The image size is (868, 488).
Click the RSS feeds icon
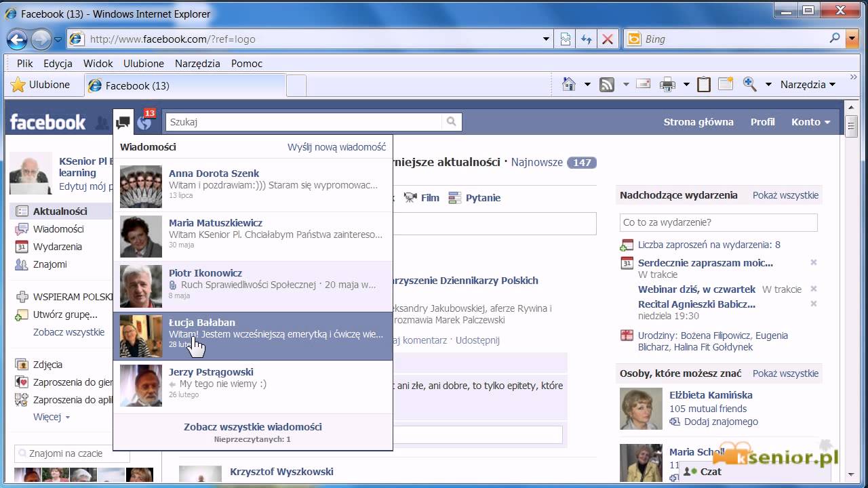(607, 85)
